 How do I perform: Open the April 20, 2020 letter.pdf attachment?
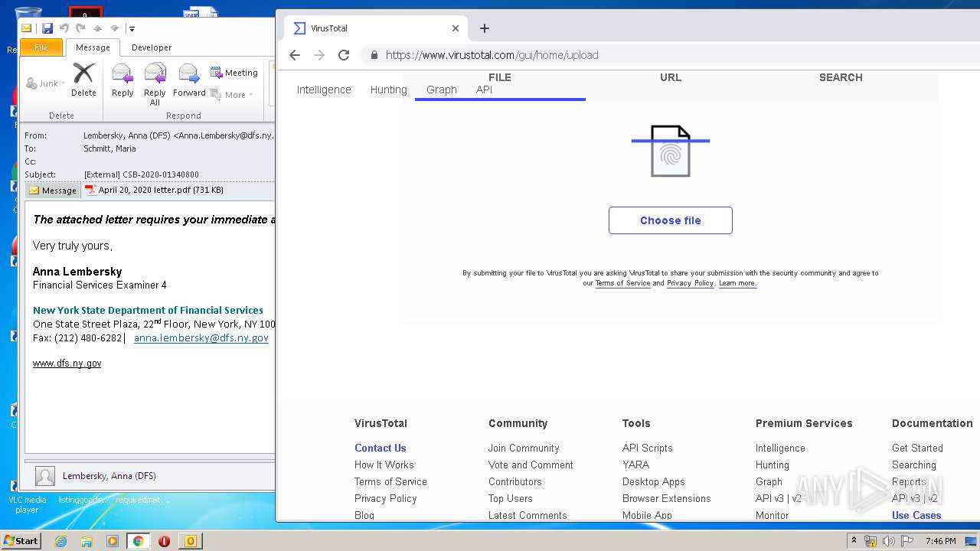click(154, 190)
